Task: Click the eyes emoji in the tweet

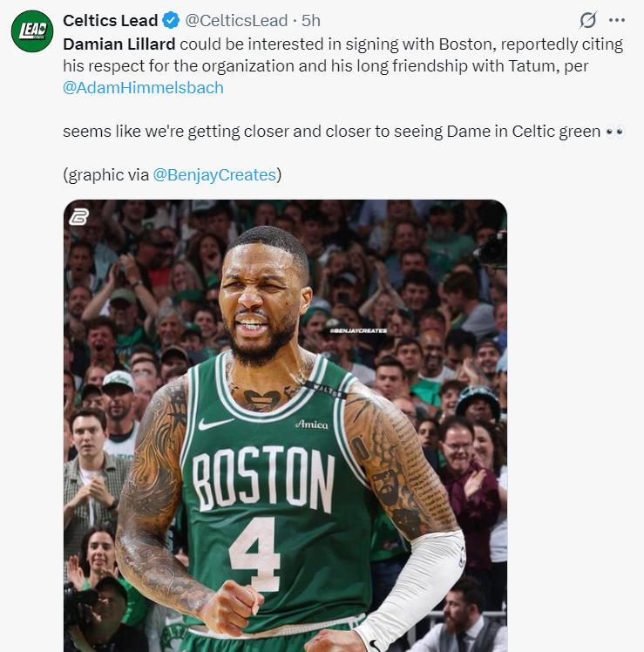Action: (x=615, y=132)
